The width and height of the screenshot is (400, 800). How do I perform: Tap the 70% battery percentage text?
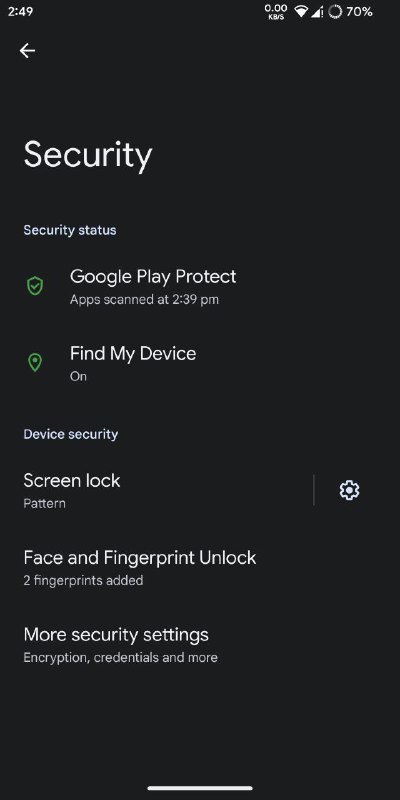[x=359, y=11]
